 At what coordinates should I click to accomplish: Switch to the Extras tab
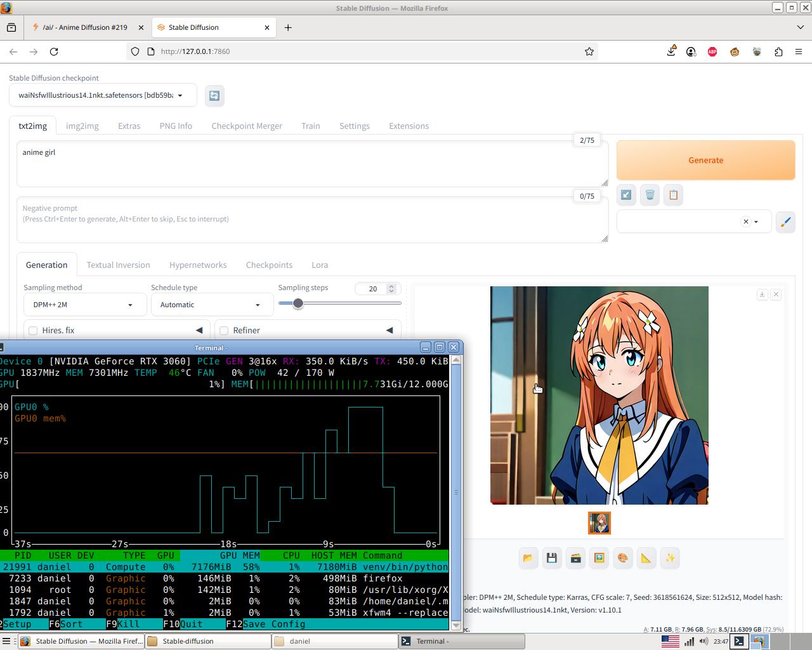coord(129,126)
